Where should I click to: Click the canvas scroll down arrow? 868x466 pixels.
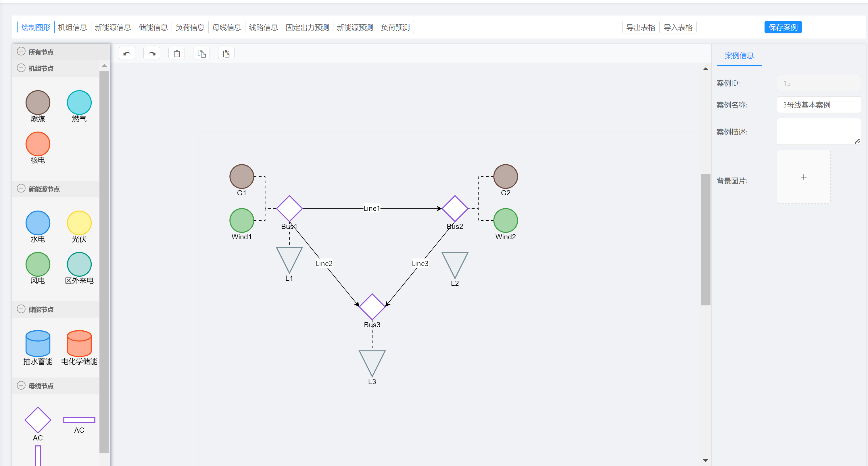705,460
